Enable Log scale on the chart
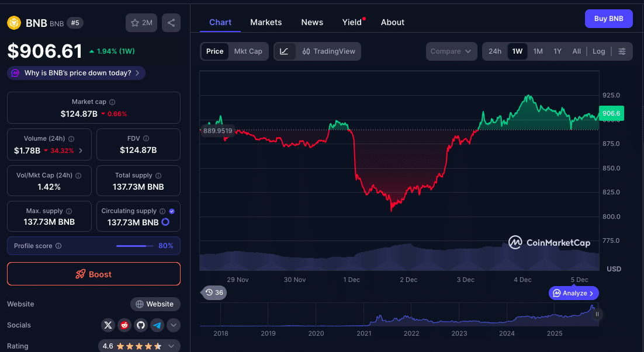This screenshot has width=644, height=352. (x=598, y=51)
